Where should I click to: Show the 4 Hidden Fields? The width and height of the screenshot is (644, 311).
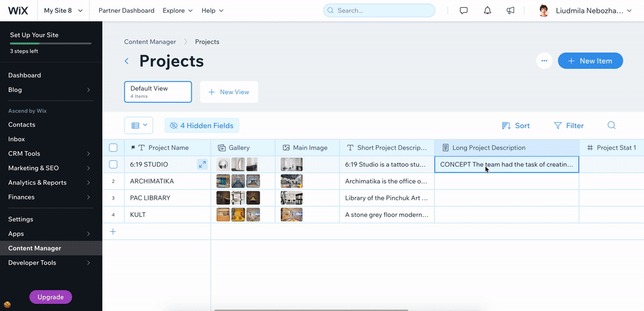(202, 126)
